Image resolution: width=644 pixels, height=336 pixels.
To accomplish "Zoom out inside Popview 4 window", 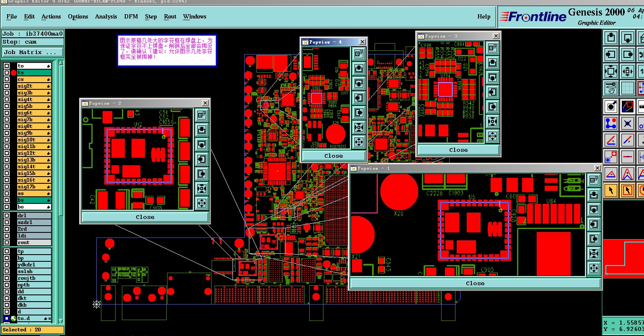I will pos(359,142).
